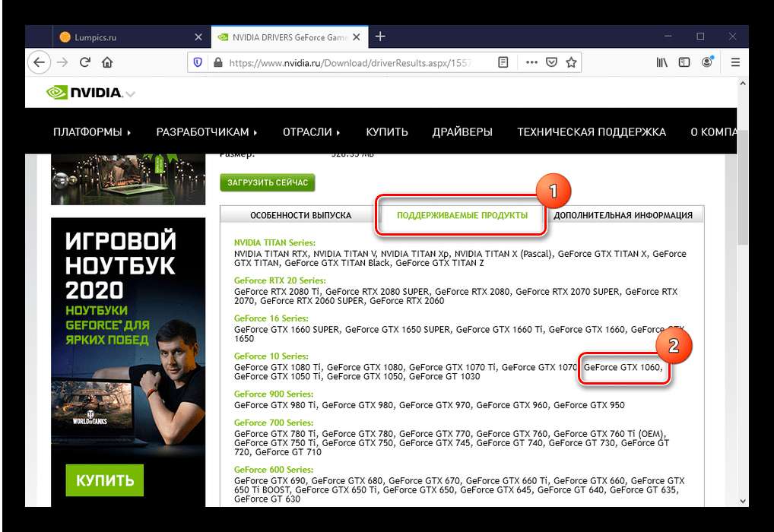Open page actions three-dot menu
774x532 pixels.
[x=531, y=62]
